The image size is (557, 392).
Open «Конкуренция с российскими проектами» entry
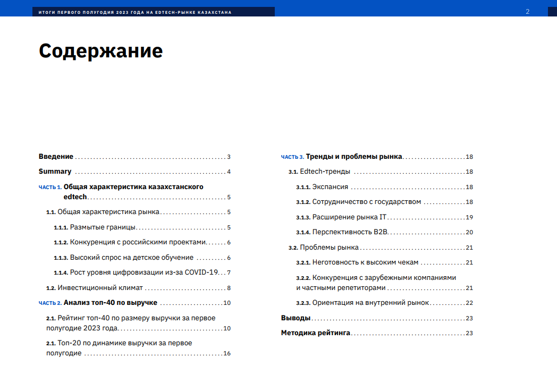click(x=142, y=242)
